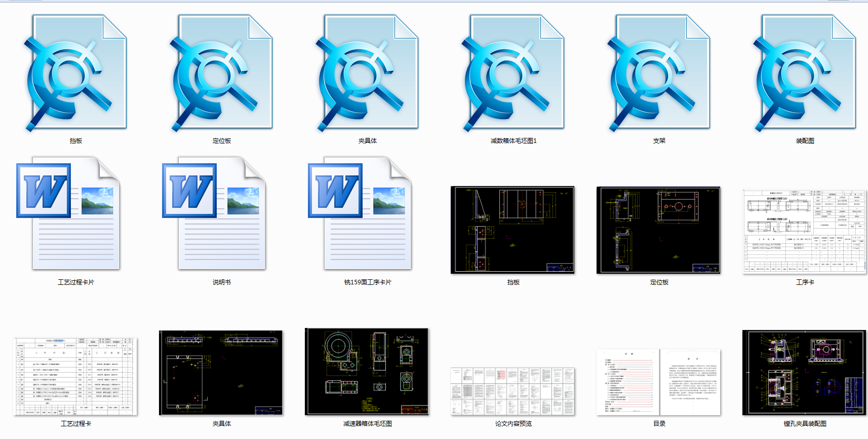The image size is (868, 439).
Task: Select the 减速器箱体毛坯图 drawing thumbnail
Action: point(367,372)
